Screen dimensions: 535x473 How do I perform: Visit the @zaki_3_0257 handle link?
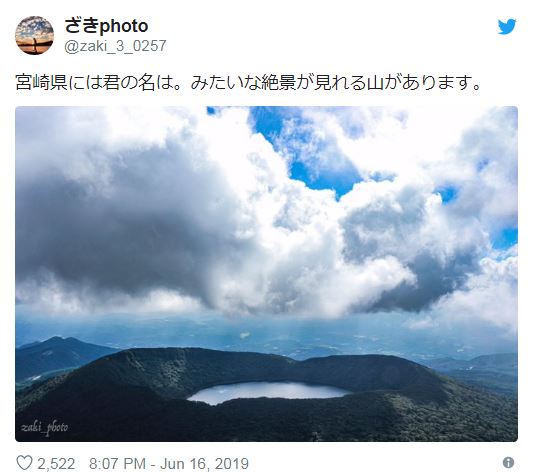(115, 46)
